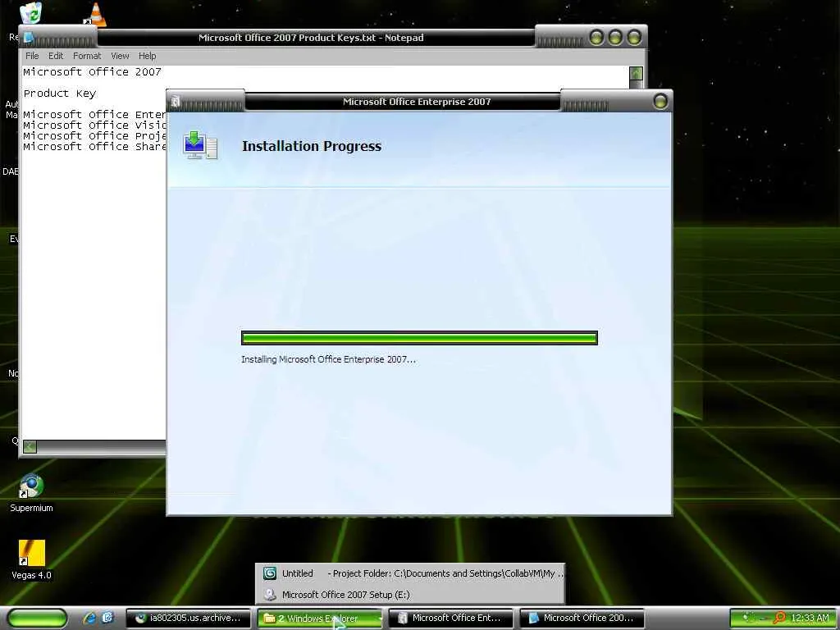Click the 2 Windows Explorer taskbar group

pos(320,619)
